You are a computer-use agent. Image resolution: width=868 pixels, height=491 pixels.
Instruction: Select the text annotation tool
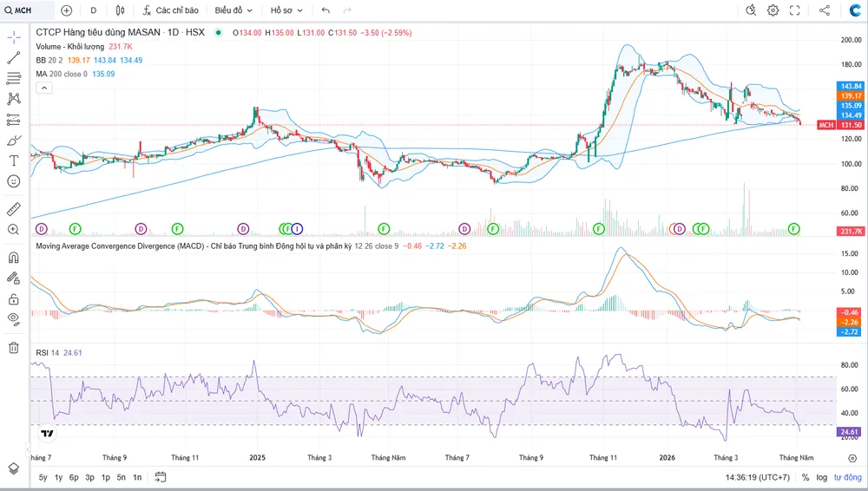[x=14, y=160]
